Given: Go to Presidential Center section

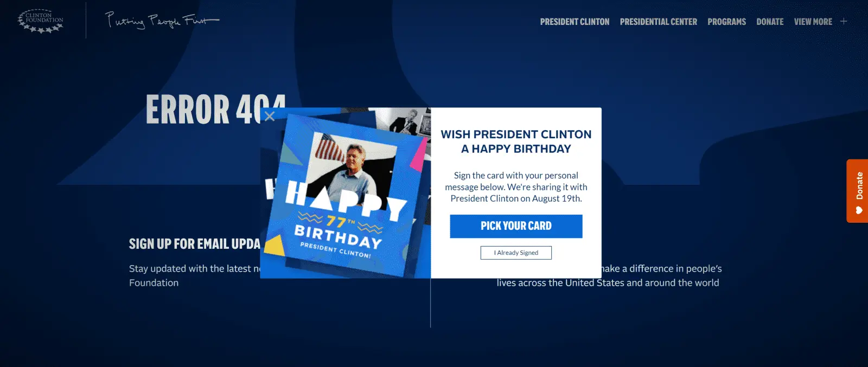Looking at the screenshot, I should 658,22.
